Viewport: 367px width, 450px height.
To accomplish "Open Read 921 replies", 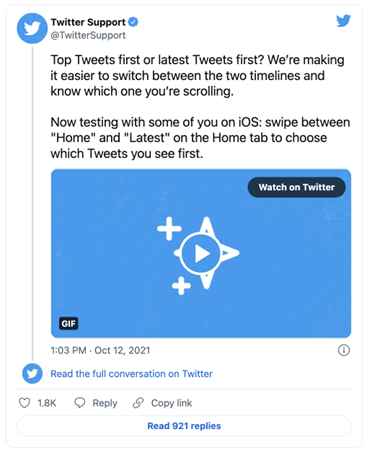I will (x=184, y=426).
